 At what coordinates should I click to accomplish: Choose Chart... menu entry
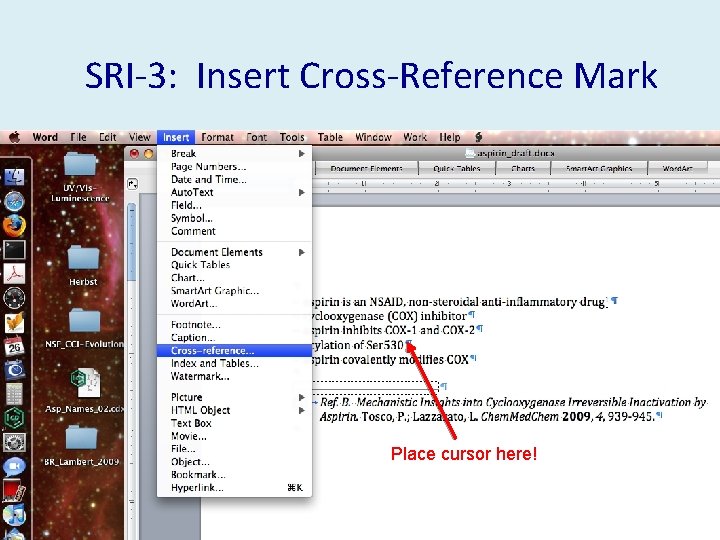point(234,278)
